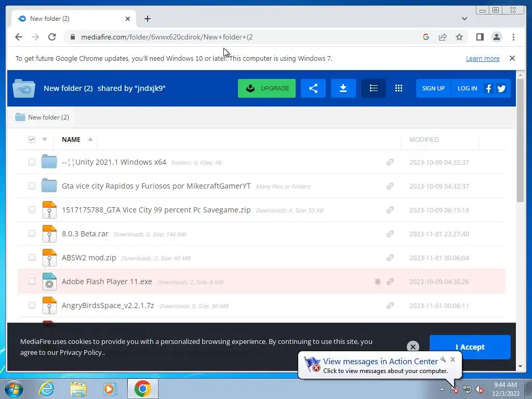This screenshot has width=532, height=399.
Task: Click the address bar URL field
Action: coord(244,37)
